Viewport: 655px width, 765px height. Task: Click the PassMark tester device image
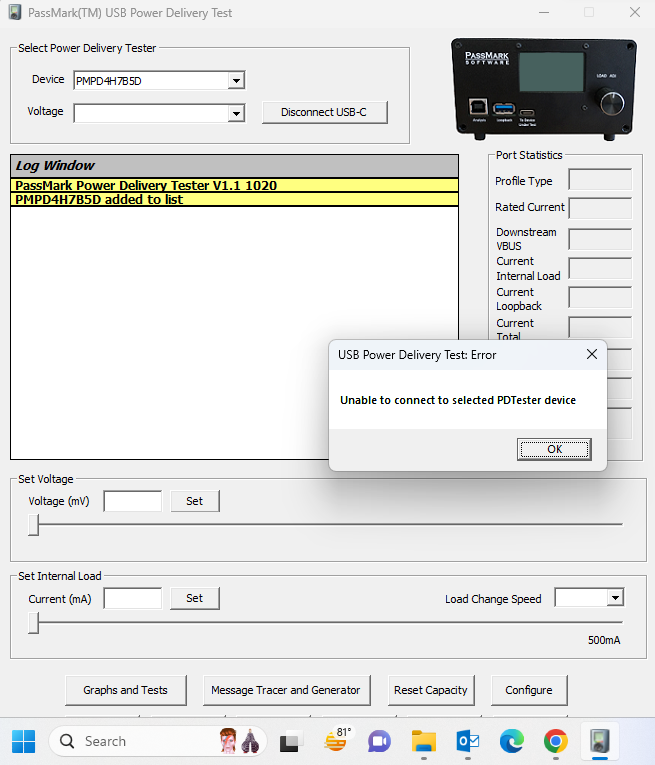544,88
